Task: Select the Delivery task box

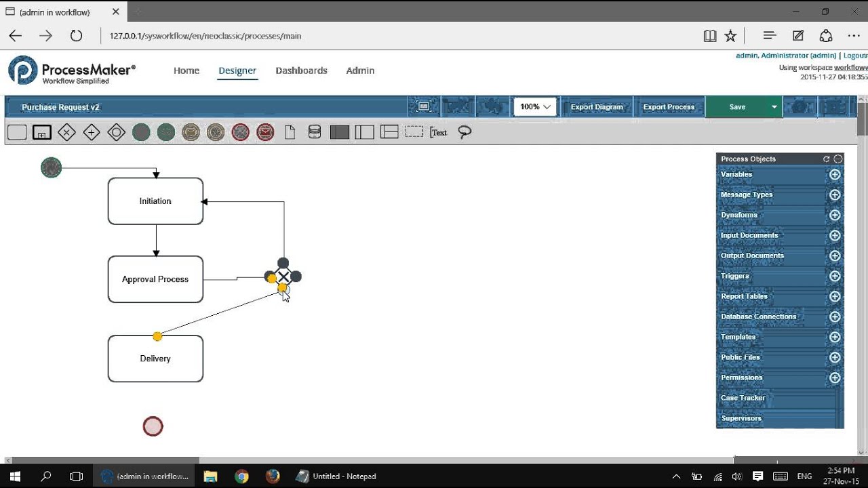Action: pos(155,359)
